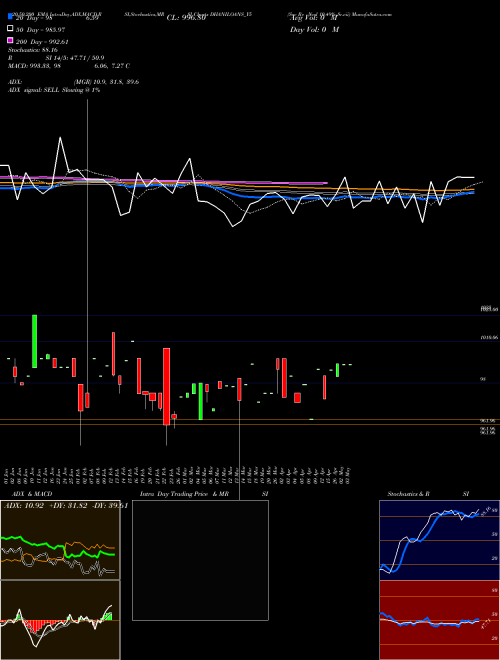The height and width of the screenshot is (660, 500).
Task: Click the blue 20 Day legend swatch
Action: 10,17
